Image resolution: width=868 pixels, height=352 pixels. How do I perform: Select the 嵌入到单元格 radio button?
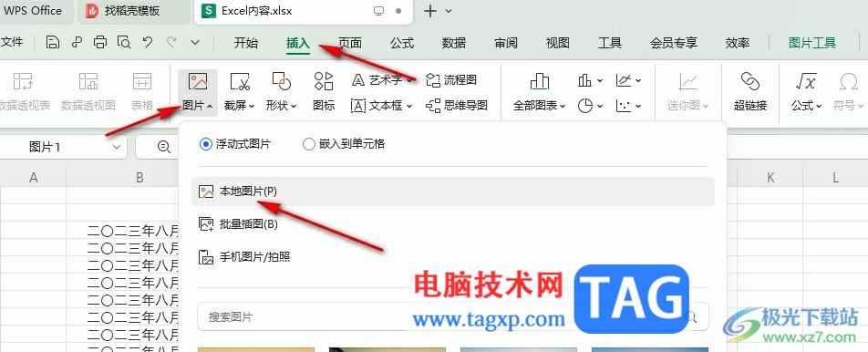pos(309,144)
